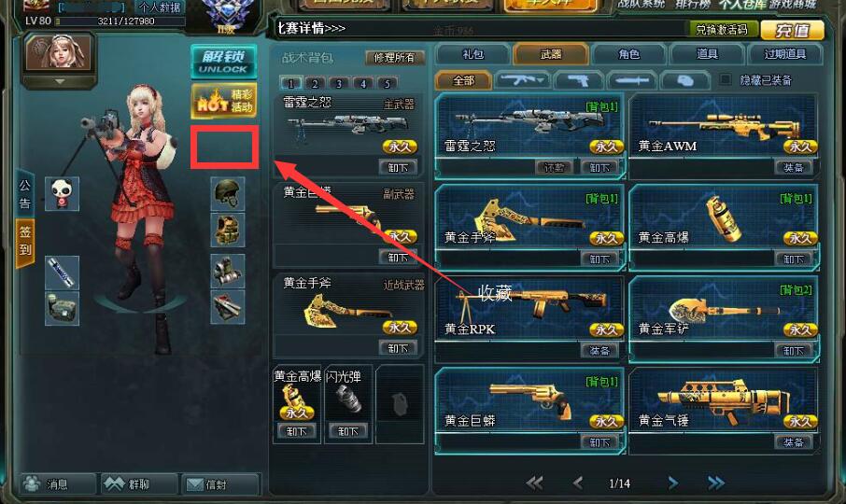Click the level experience progress bar
This screenshot has width=846, height=504.
coord(120,21)
